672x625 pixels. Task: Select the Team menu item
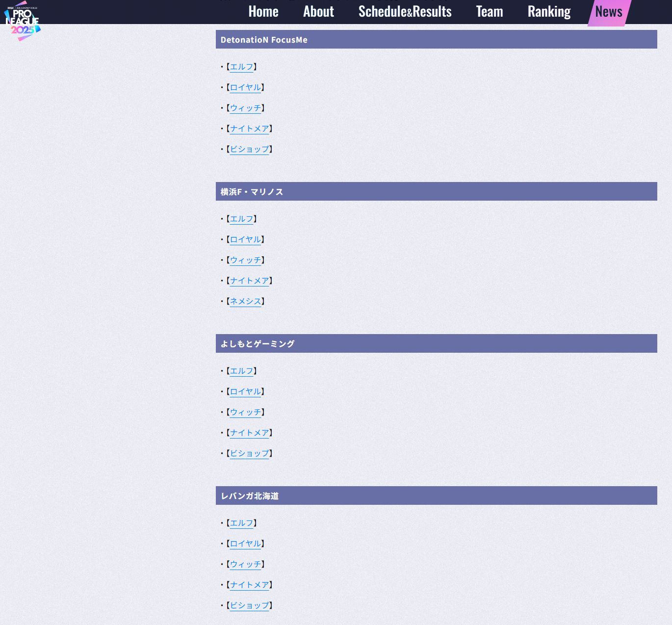(x=490, y=11)
